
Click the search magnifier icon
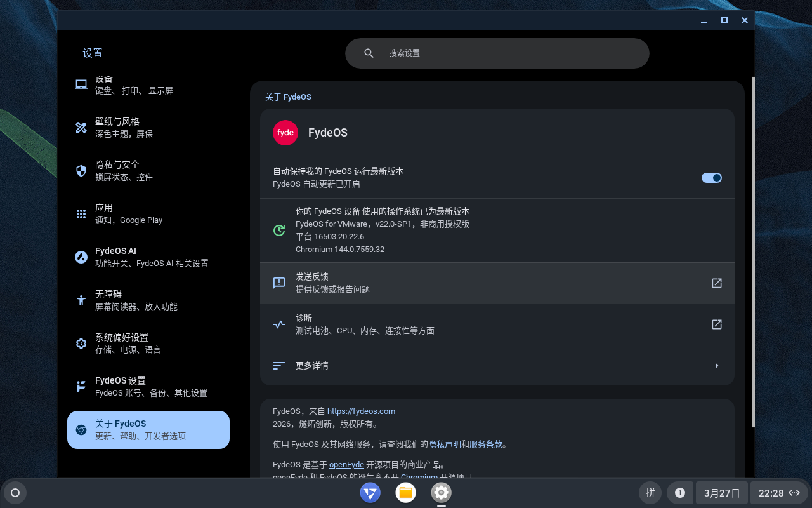pos(369,53)
